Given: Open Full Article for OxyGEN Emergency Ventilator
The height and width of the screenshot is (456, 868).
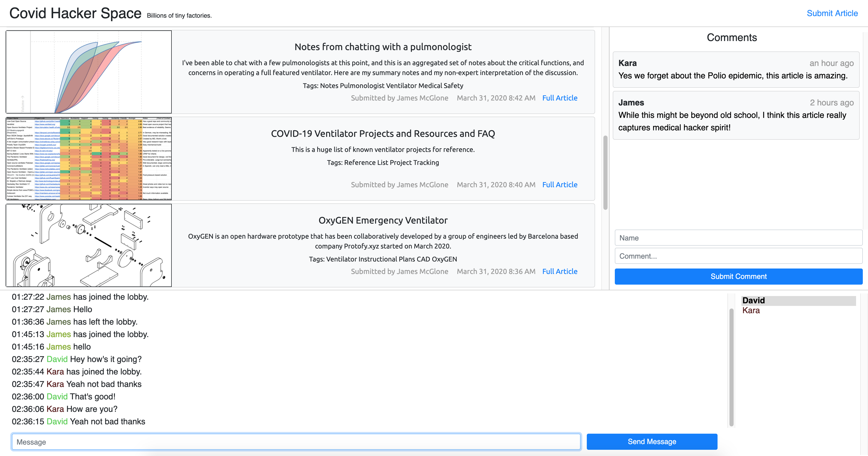Looking at the screenshot, I should (x=559, y=271).
